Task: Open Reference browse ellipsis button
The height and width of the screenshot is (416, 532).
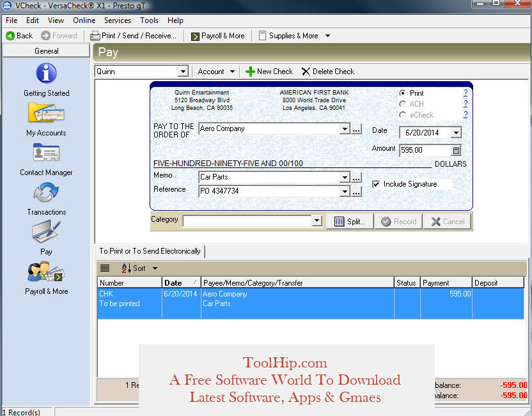Action: click(356, 192)
